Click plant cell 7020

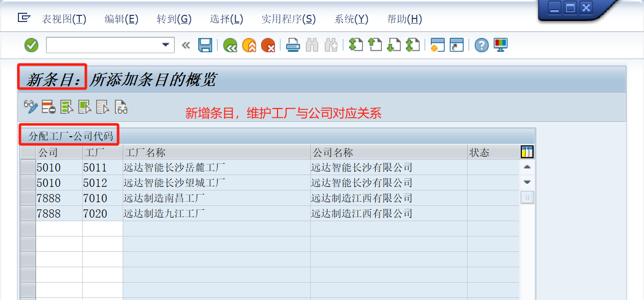pyautogui.click(x=103, y=213)
